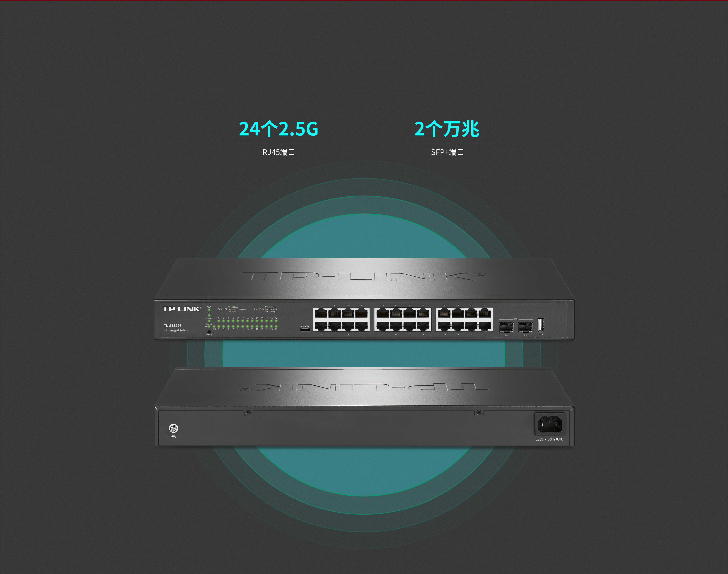Click the '220V~ 50Hz 0.4A' rating label

[549, 439]
